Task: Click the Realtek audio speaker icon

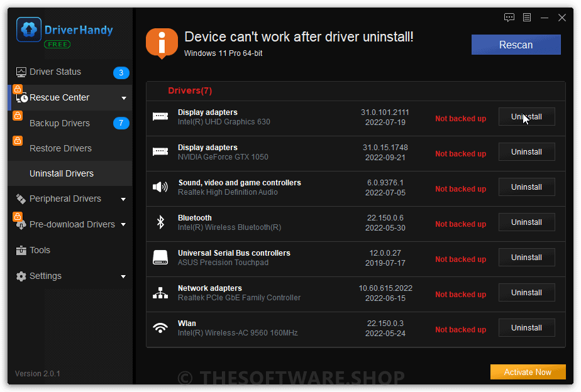Action: pyautogui.click(x=160, y=187)
